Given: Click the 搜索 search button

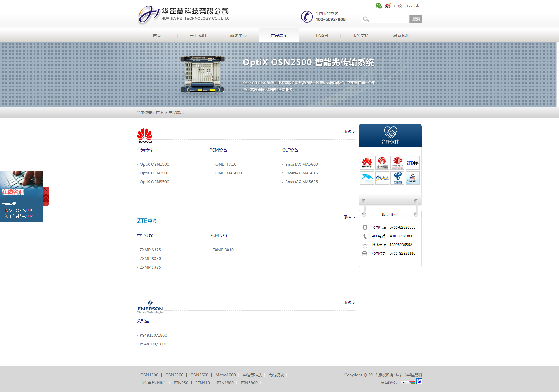Looking at the screenshot, I should 416,19.
